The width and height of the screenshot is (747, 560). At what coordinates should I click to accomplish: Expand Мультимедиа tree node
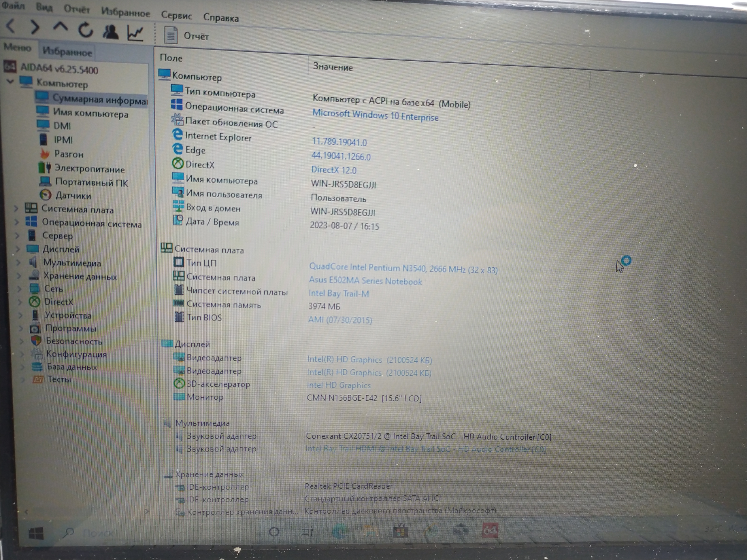tap(18, 262)
